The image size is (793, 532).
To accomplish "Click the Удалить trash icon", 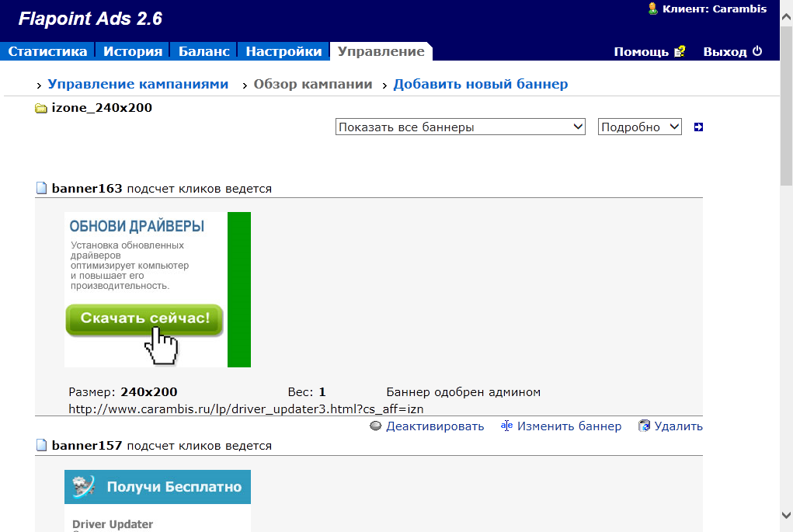I will pos(644,426).
